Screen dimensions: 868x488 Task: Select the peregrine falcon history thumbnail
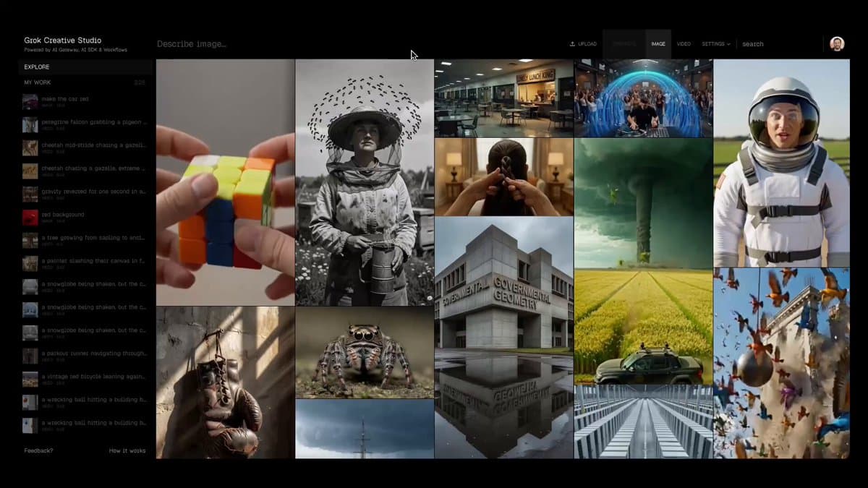[x=30, y=125]
